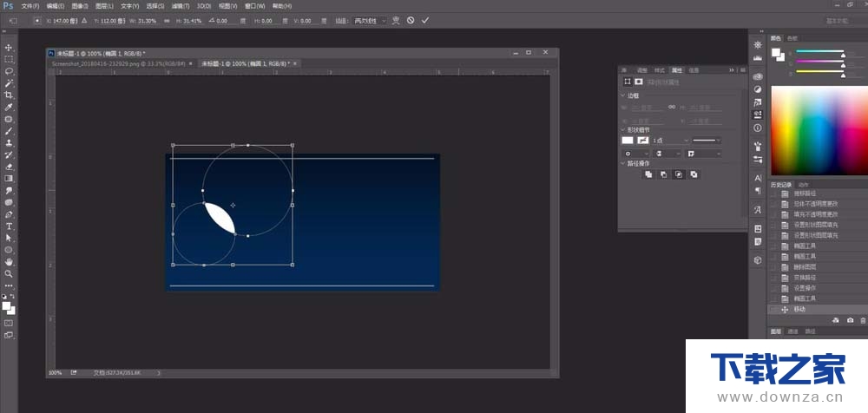The image size is (868, 413).
Task: Create new document from current state icon
Action: pyautogui.click(x=836, y=320)
